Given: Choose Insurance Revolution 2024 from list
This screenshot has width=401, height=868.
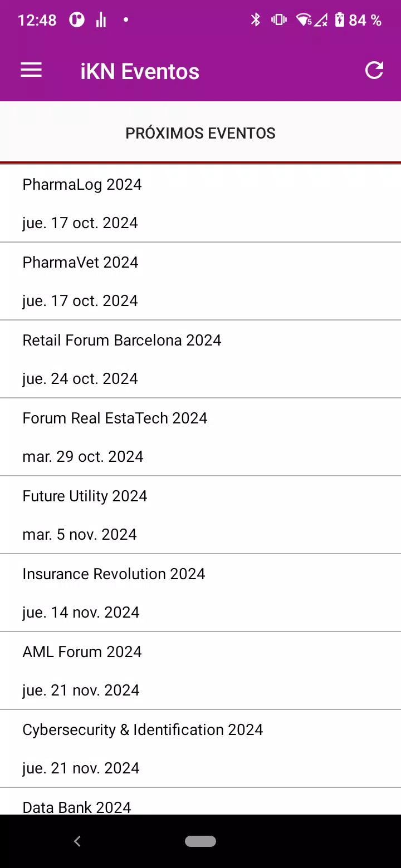Looking at the screenshot, I should pyautogui.click(x=200, y=593).
